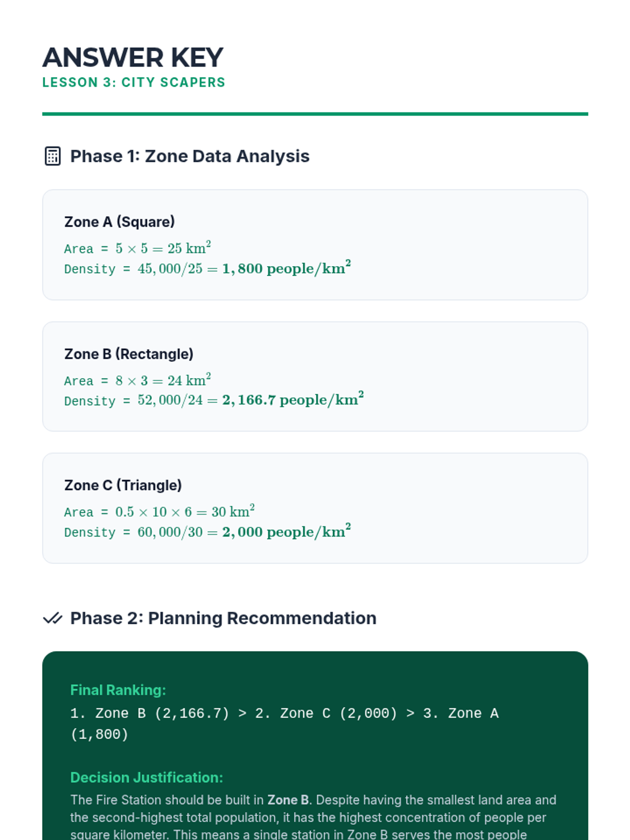
Task: Select the Phase 2: Planning Recommendation heading
Action: (223, 618)
